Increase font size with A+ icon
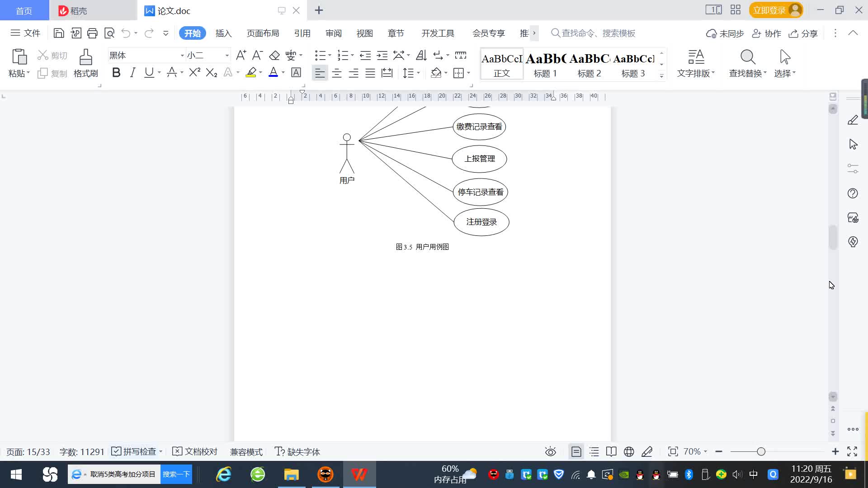Screen dimensions: 868x488 coord(241,55)
